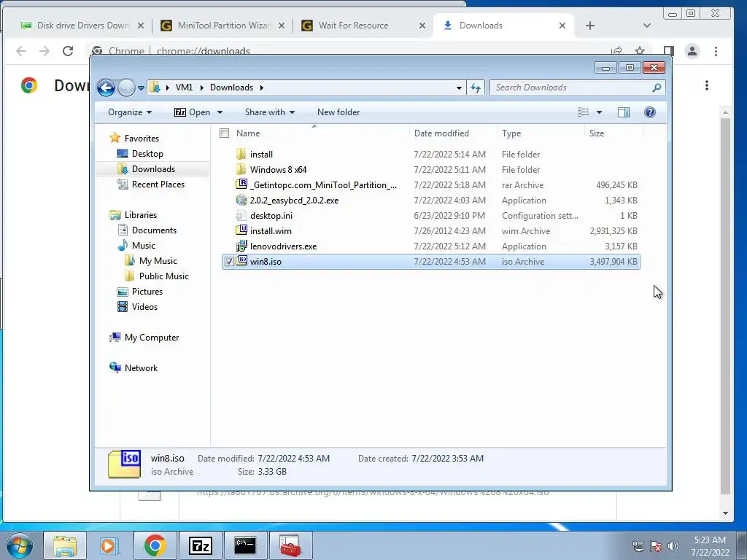Open the Pictures library
The height and width of the screenshot is (560, 747).
(x=147, y=292)
